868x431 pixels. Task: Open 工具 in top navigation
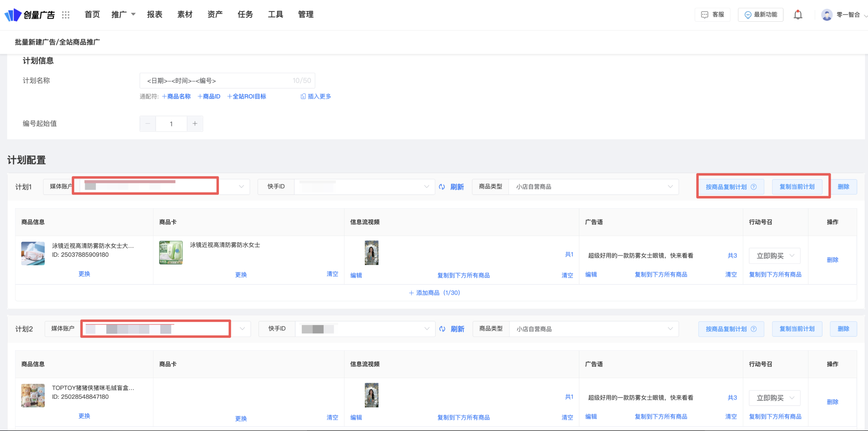275,15
